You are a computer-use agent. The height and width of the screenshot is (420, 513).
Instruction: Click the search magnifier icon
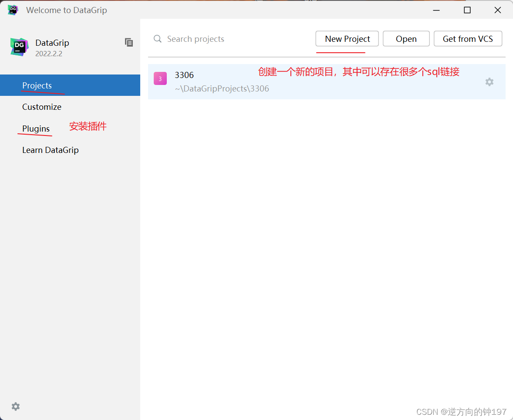coord(158,39)
